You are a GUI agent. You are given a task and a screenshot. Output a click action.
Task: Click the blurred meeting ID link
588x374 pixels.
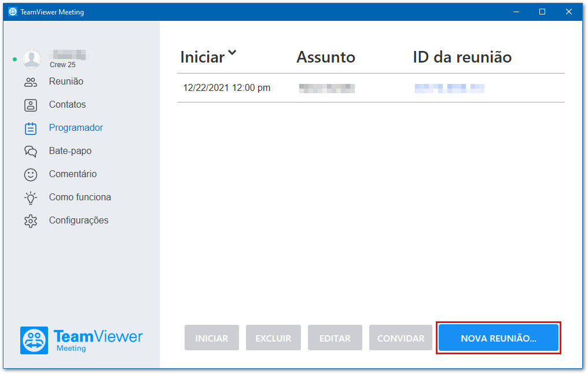point(449,89)
